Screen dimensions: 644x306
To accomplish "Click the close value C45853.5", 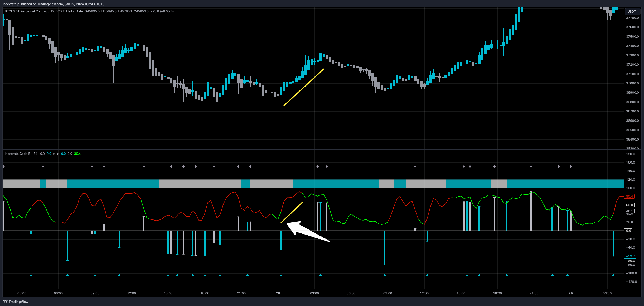I will [141, 11].
